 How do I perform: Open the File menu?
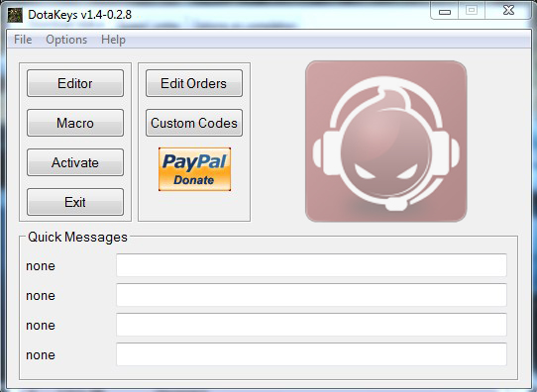pyautogui.click(x=23, y=40)
